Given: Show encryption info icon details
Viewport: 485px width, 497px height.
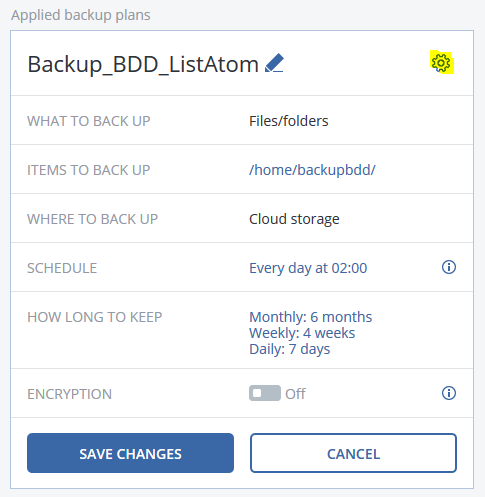Looking at the screenshot, I should tap(449, 393).
